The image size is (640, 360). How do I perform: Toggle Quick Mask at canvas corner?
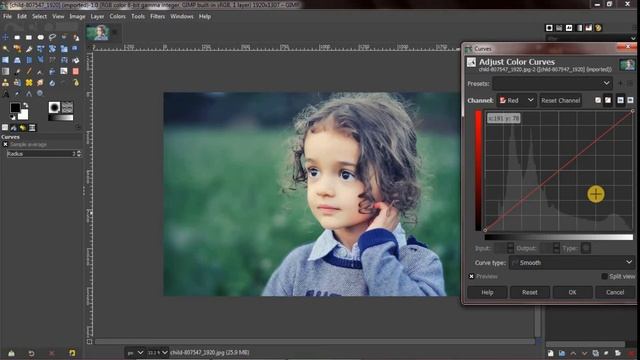point(89,341)
